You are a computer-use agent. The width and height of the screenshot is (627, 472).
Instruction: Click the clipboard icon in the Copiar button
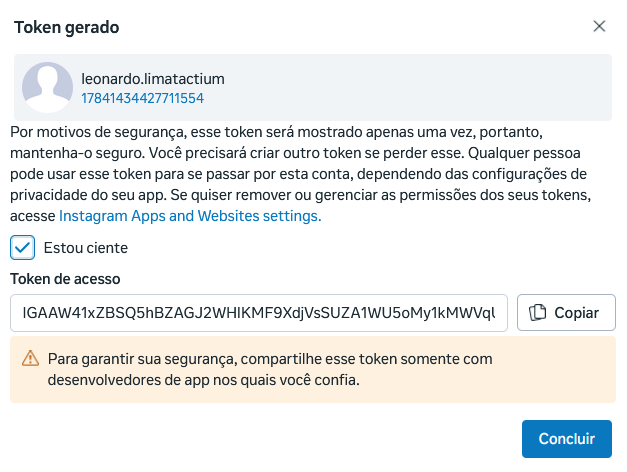(537, 313)
